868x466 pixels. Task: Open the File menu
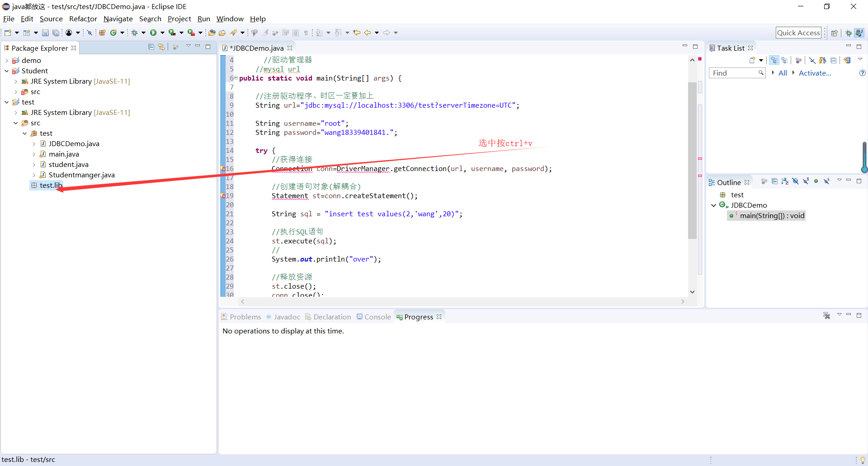click(x=9, y=19)
